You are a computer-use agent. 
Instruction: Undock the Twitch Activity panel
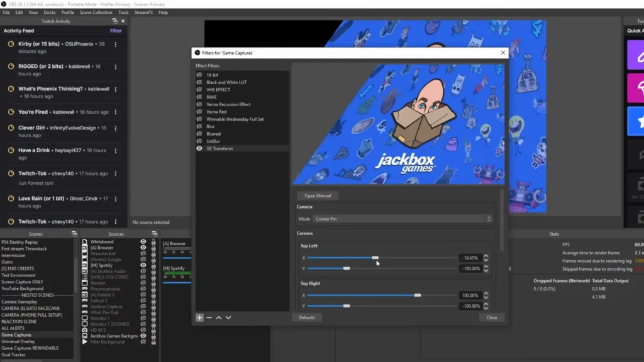(x=115, y=21)
